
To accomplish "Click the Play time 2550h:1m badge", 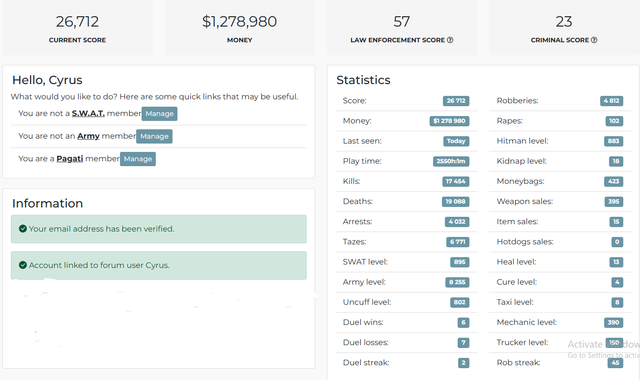I will 451,161.
